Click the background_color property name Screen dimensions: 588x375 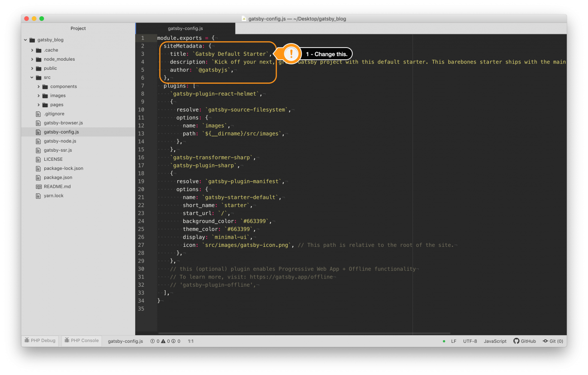tap(208, 221)
